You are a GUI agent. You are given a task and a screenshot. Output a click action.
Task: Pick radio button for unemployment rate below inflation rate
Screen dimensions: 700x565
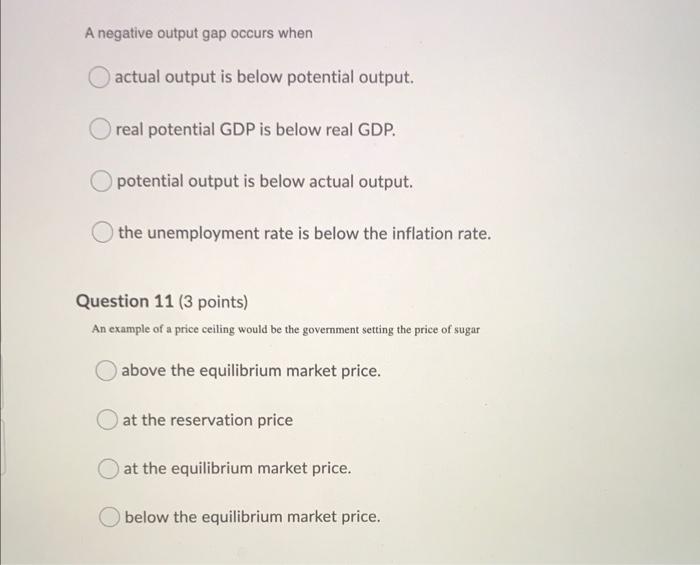pyautogui.click(x=105, y=234)
